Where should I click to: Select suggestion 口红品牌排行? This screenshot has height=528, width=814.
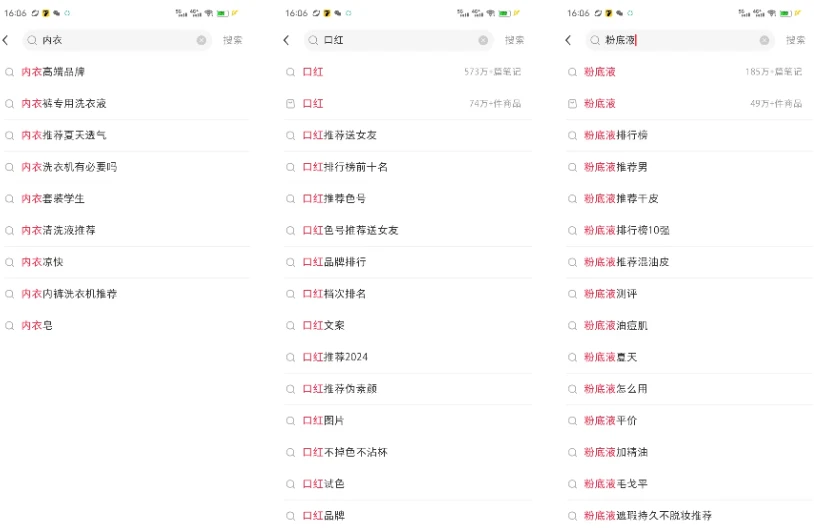coord(334,262)
